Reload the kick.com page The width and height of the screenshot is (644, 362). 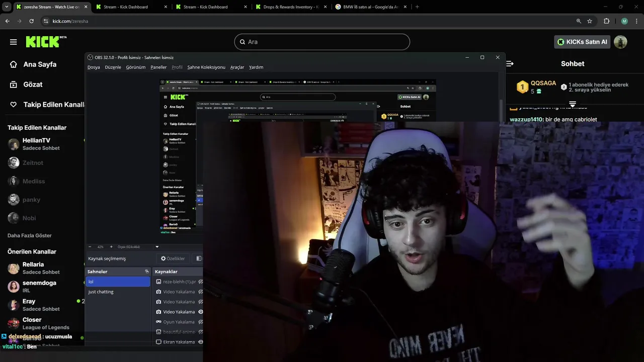(x=31, y=21)
